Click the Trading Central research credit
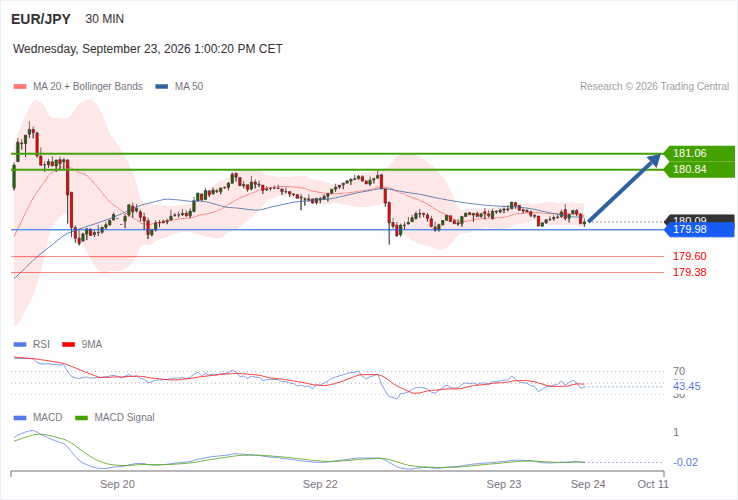Viewport: 738px width, 500px height. [x=654, y=87]
